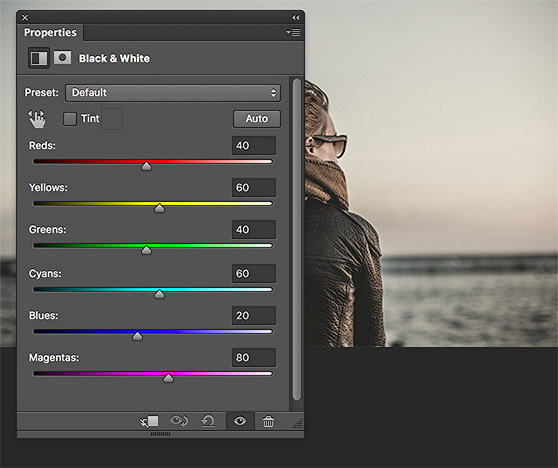
Task: Close the Properties panel with the X
Action: (x=25, y=17)
